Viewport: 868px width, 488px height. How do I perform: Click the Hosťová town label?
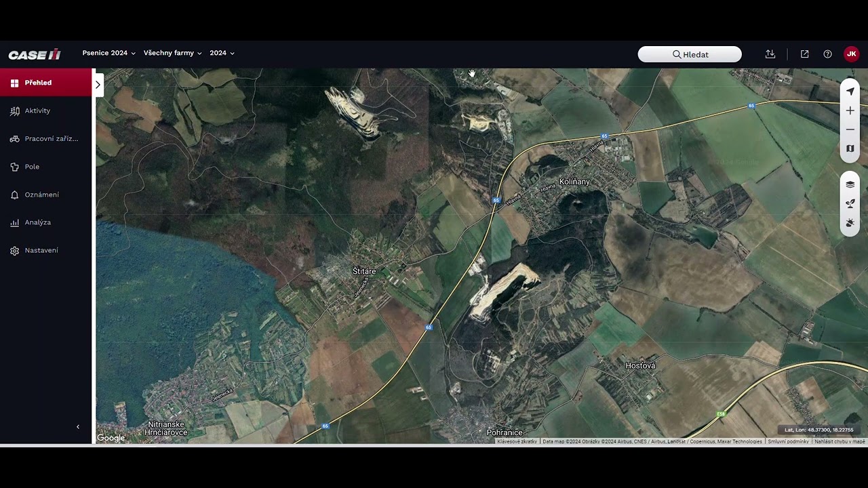click(640, 366)
